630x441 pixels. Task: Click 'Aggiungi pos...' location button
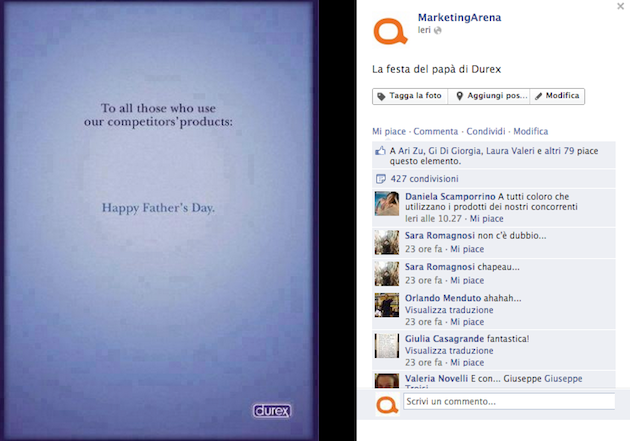coord(489,96)
